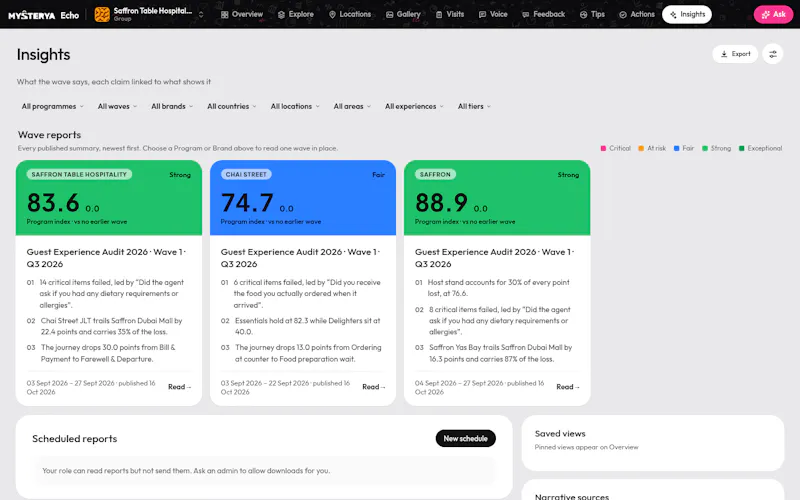This screenshot has width=800, height=500.
Task: Switch to the Overview tab
Action: pos(242,14)
